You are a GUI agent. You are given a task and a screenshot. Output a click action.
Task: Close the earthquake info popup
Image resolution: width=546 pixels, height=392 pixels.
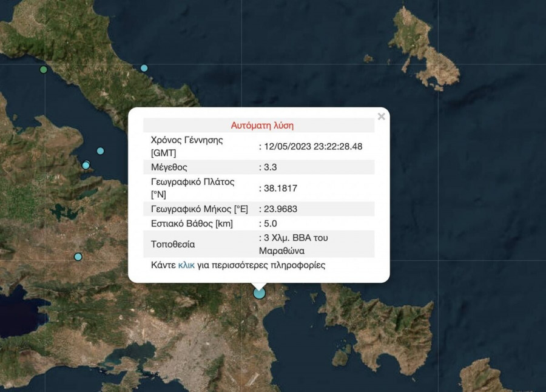pos(381,117)
